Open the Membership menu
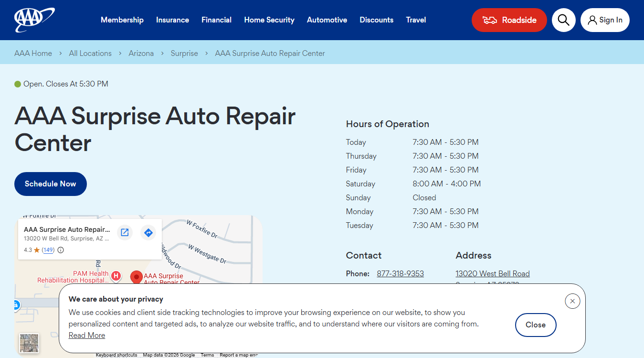The width and height of the screenshot is (644, 358). (x=122, y=20)
